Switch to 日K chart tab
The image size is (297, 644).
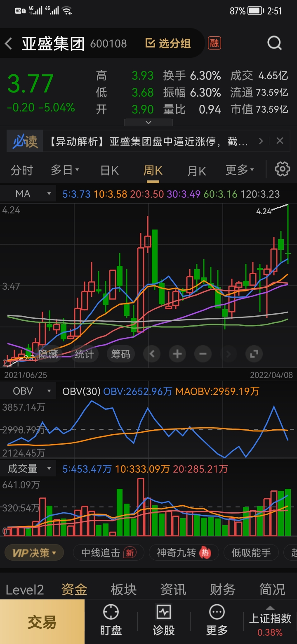coord(109,170)
